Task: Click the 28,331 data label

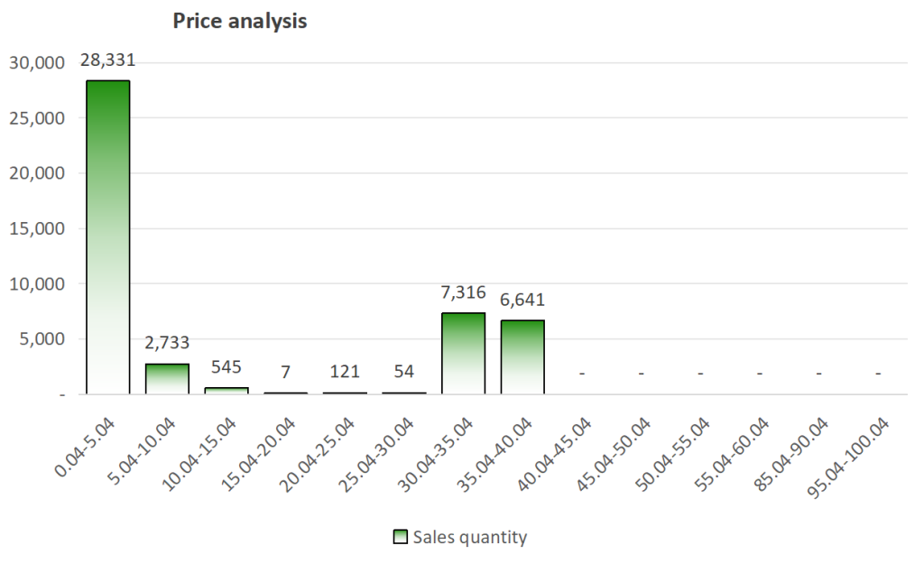Action: coord(108,61)
